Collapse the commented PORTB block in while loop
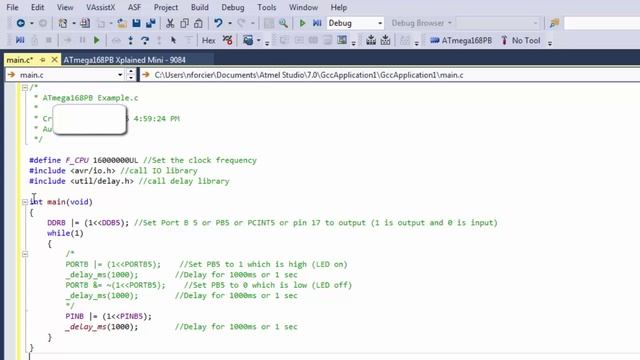Screen dimensions: 640x360 [25, 254]
